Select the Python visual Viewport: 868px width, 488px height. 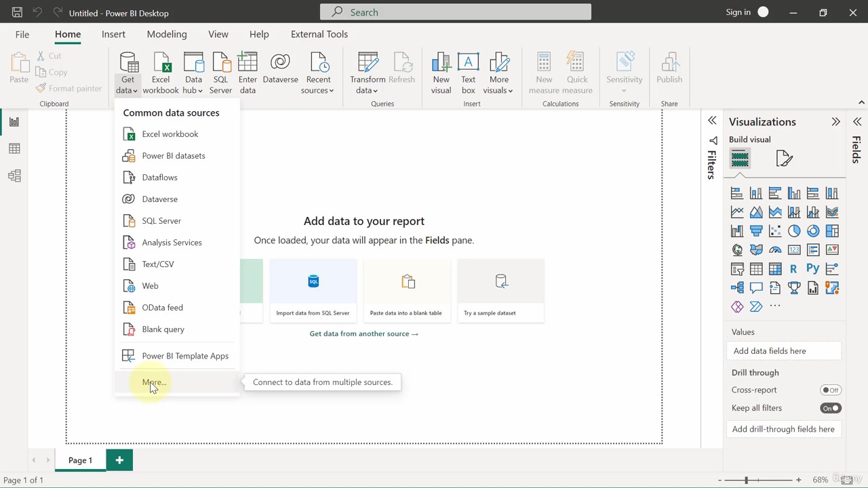813,269
